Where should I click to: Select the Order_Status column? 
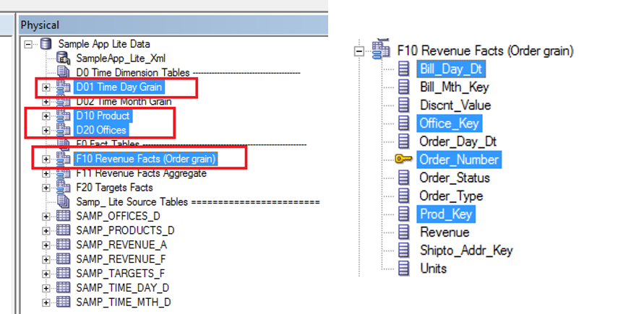click(x=454, y=178)
